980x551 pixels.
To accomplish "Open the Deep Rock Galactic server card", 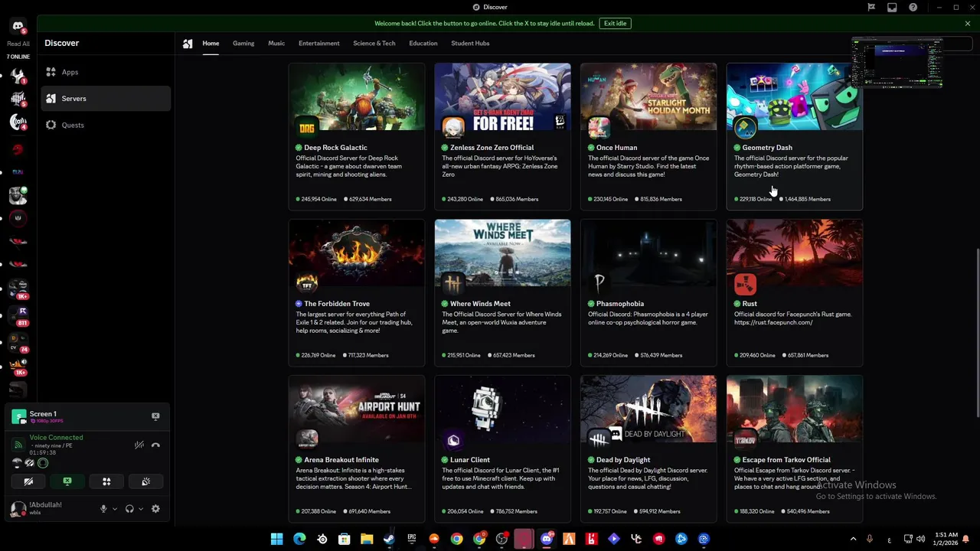I will [x=357, y=136].
